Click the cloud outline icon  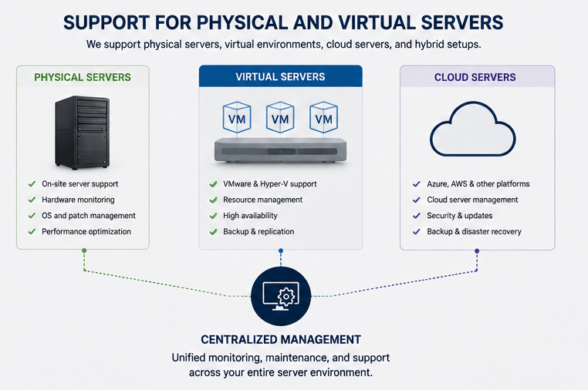pyautogui.click(x=472, y=129)
